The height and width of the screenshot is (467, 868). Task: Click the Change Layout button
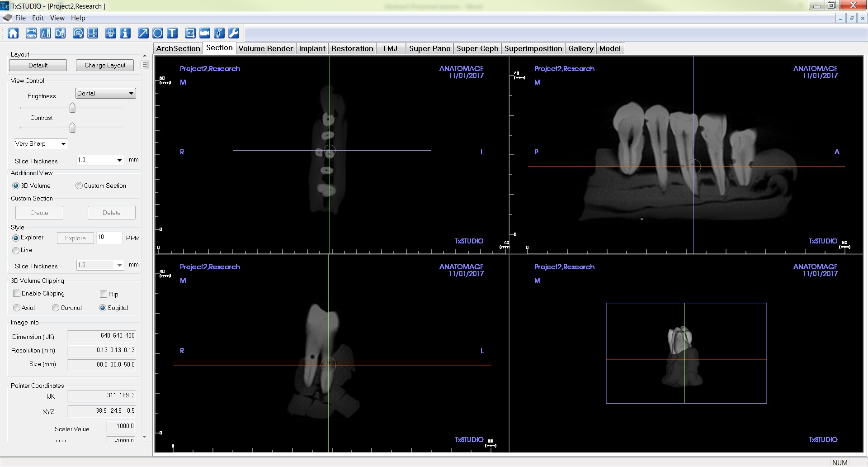tap(105, 65)
